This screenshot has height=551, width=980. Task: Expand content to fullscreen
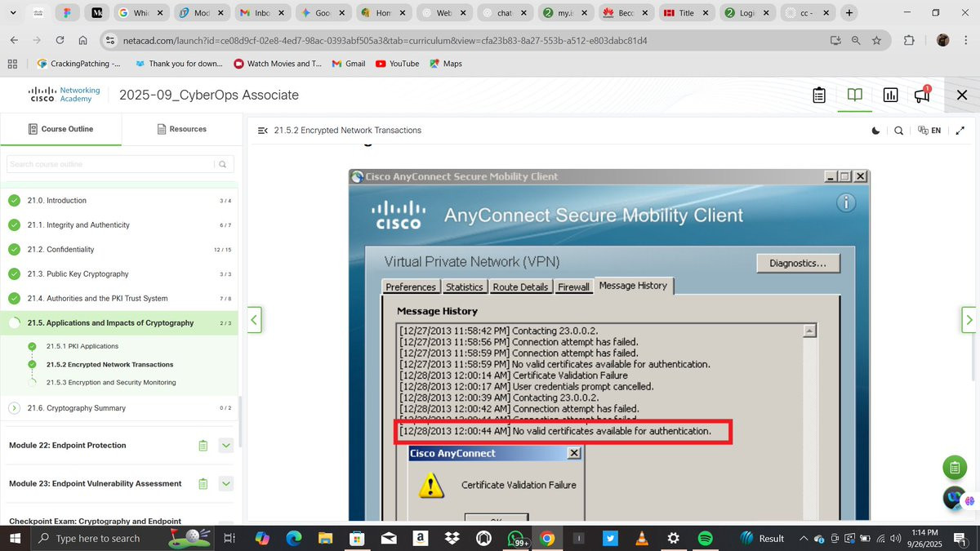[960, 131]
